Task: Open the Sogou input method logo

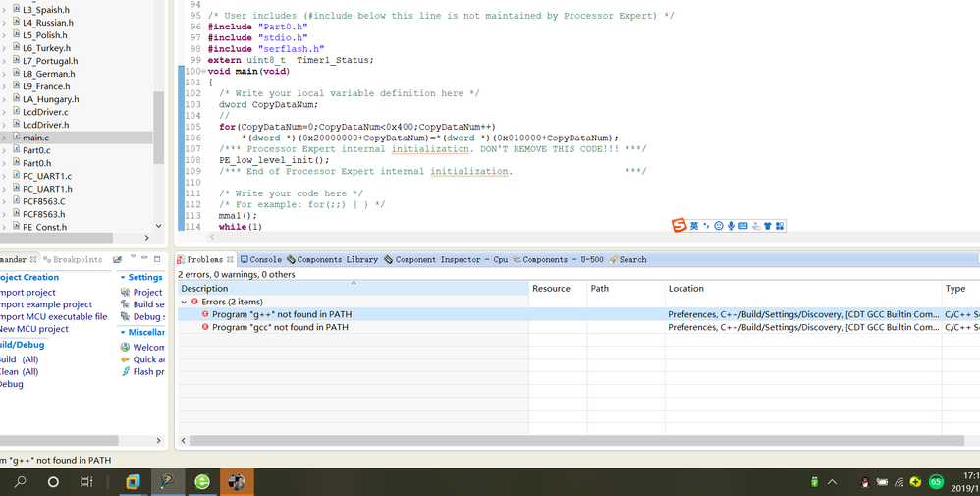Action: pyautogui.click(x=679, y=225)
